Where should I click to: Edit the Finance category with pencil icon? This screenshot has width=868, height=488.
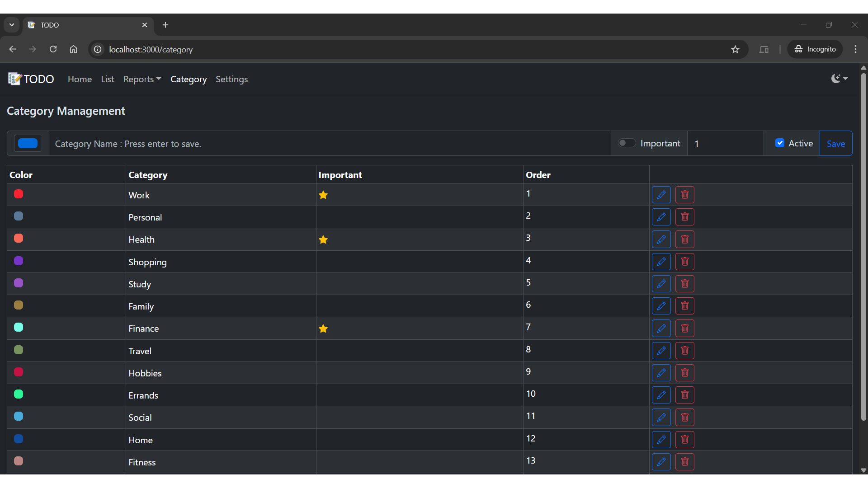click(661, 328)
